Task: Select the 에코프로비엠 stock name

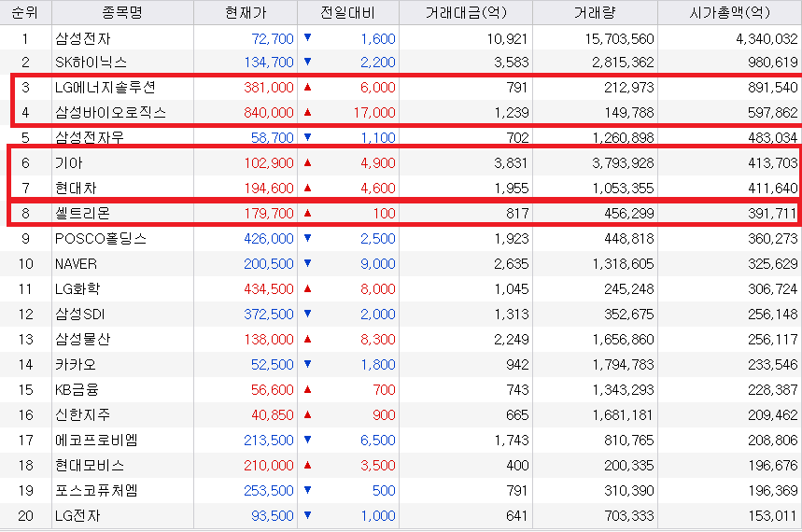Action: (x=96, y=440)
